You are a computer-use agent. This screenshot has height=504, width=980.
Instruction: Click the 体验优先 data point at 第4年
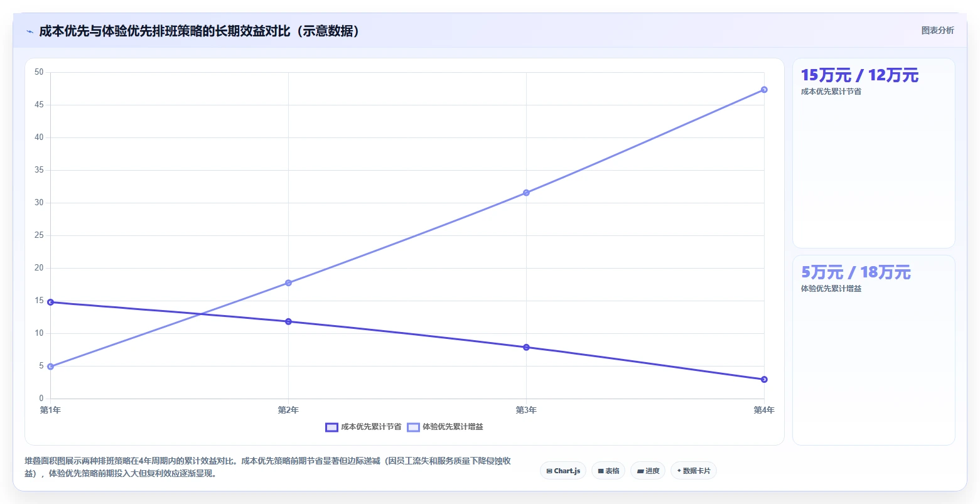click(764, 90)
